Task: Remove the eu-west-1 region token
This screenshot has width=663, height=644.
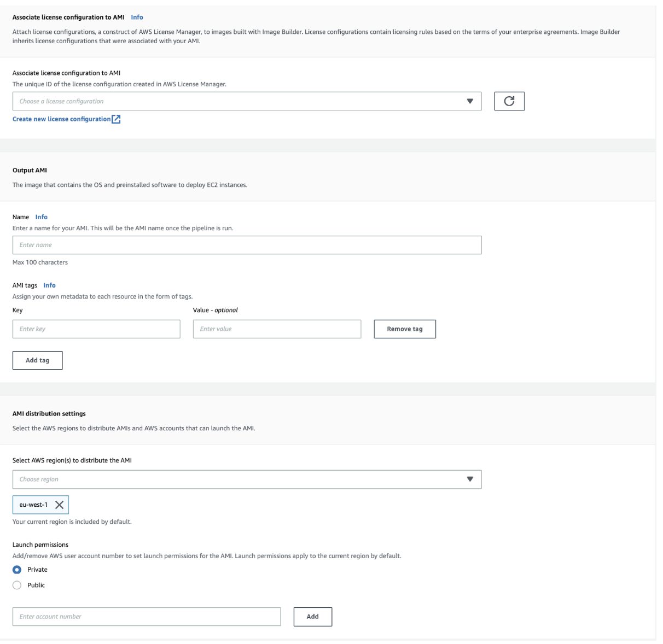Action: click(59, 505)
